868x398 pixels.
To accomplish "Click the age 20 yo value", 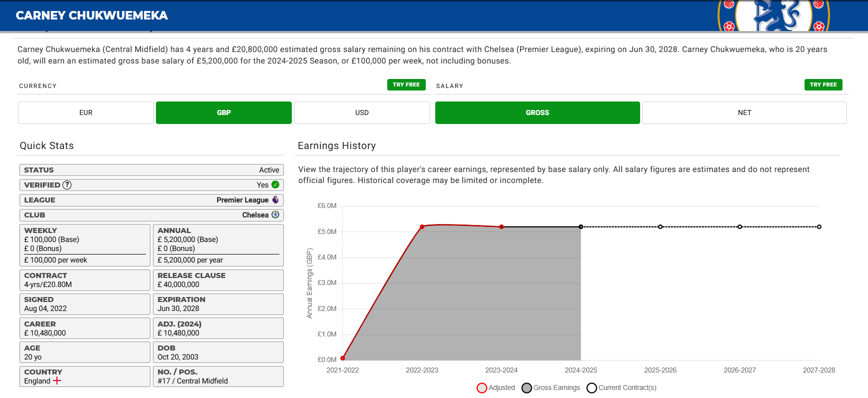I will click(33, 357).
